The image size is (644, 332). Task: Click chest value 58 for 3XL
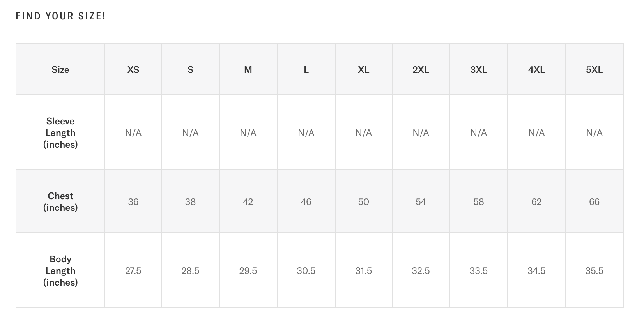(478, 201)
